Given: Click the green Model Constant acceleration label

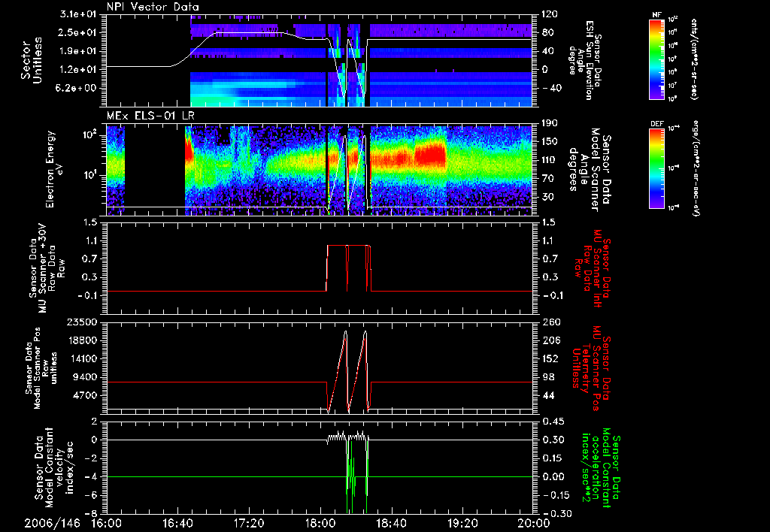Looking at the screenshot, I should [601, 467].
